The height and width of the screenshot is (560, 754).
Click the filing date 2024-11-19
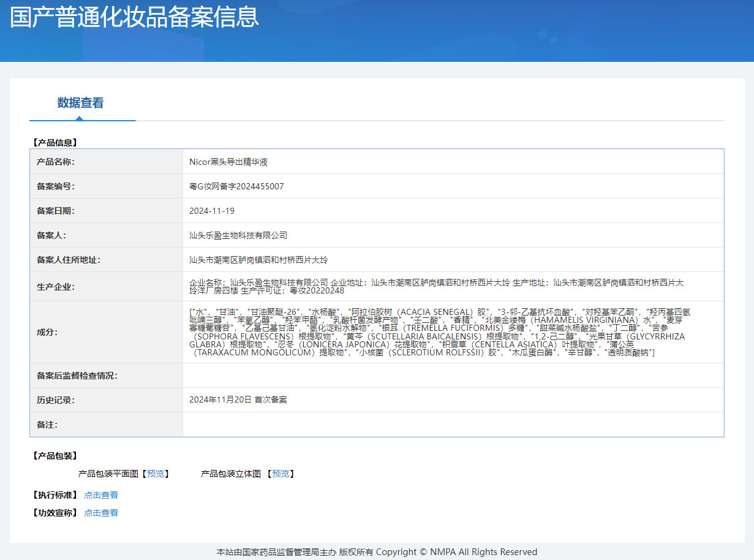pyautogui.click(x=212, y=211)
